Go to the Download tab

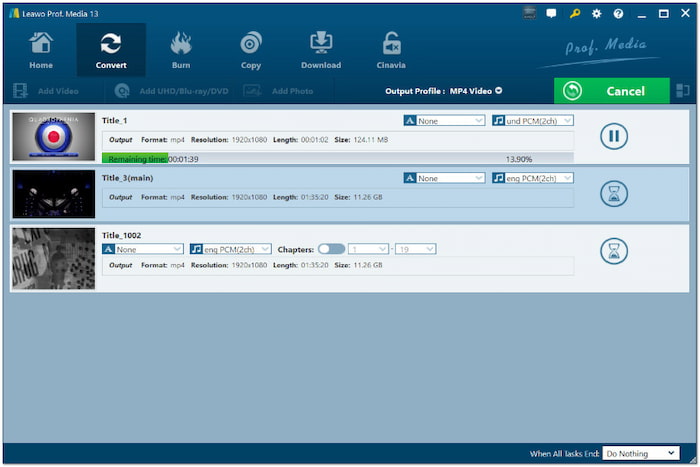point(320,50)
